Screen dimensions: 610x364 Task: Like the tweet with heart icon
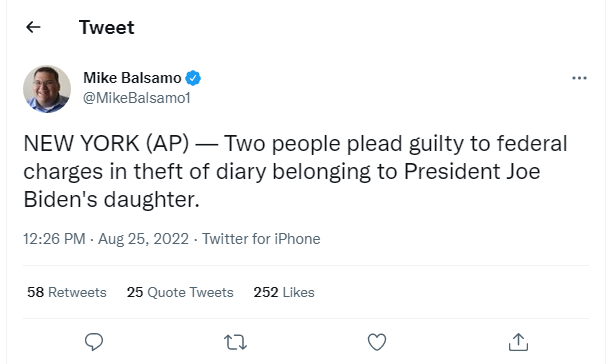coord(377,342)
